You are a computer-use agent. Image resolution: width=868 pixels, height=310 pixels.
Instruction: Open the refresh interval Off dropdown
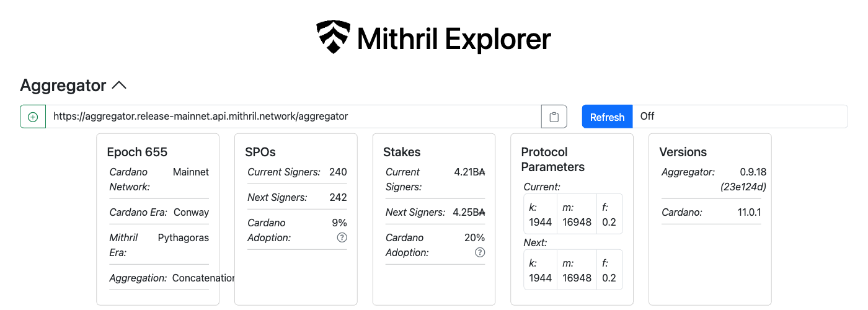(740, 117)
